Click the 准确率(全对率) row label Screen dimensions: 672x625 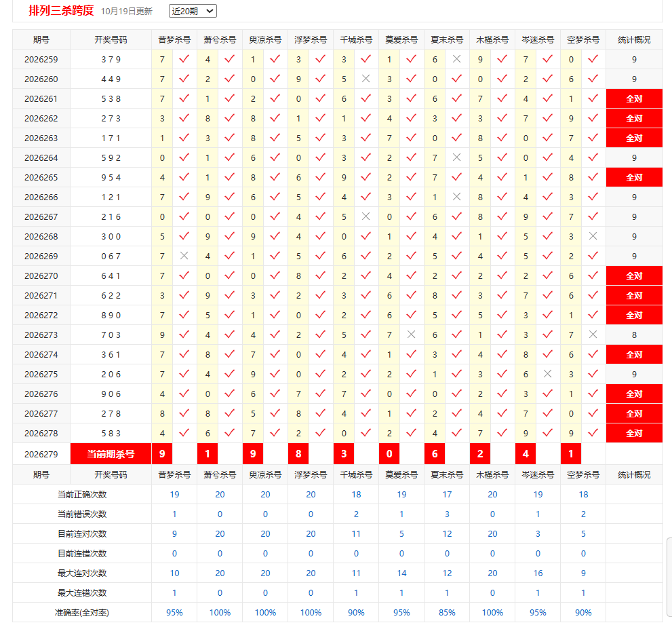(x=82, y=613)
